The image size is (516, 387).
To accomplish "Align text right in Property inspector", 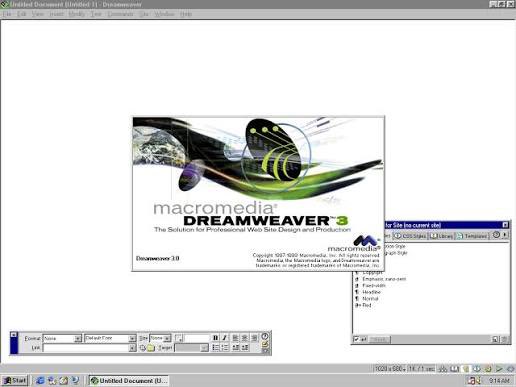I will [254, 338].
